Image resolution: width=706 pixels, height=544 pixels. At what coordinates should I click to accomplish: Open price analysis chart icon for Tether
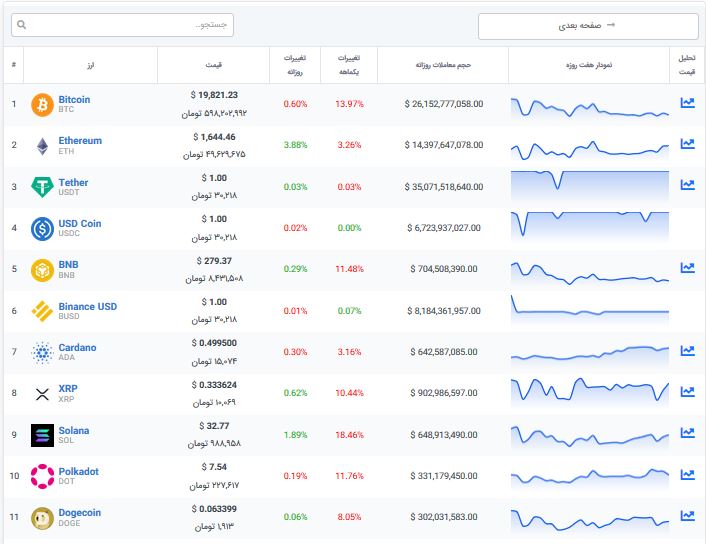pos(687,185)
